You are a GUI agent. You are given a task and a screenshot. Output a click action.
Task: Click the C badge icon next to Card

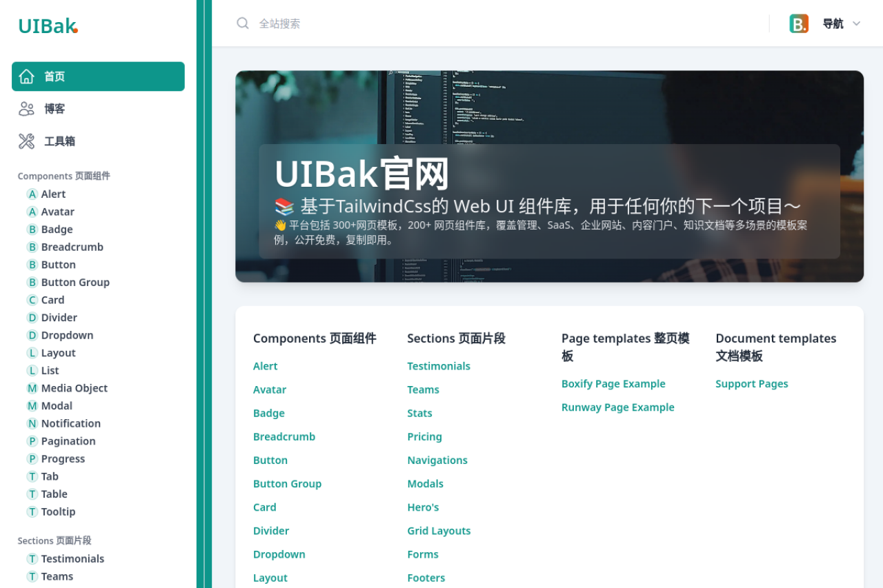click(x=32, y=300)
